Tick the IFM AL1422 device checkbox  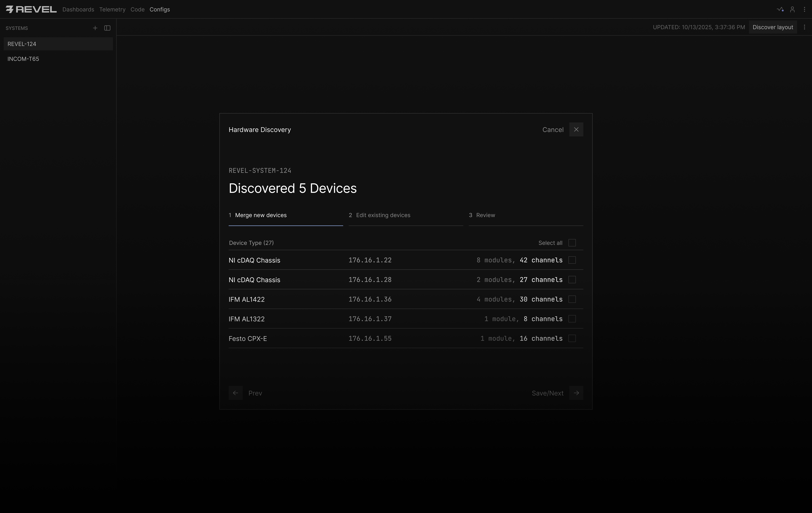572,299
